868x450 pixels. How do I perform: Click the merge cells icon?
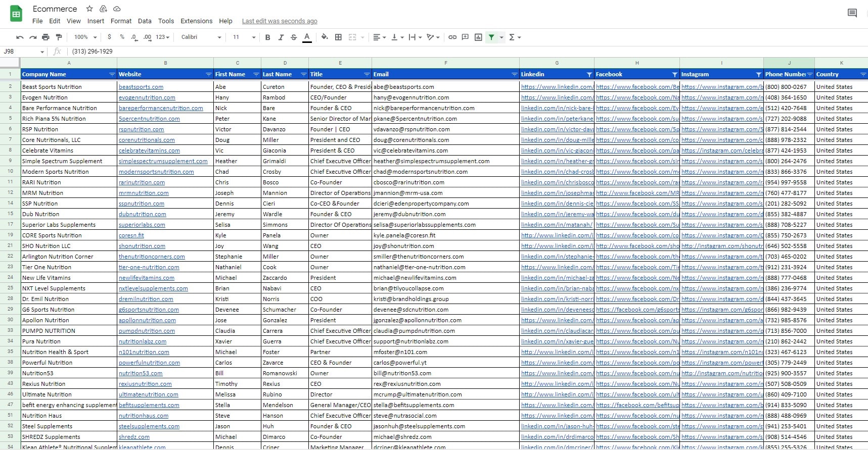[352, 37]
